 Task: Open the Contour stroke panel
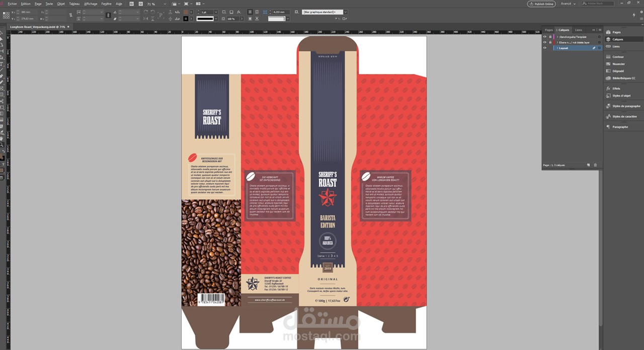pyautogui.click(x=618, y=57)
